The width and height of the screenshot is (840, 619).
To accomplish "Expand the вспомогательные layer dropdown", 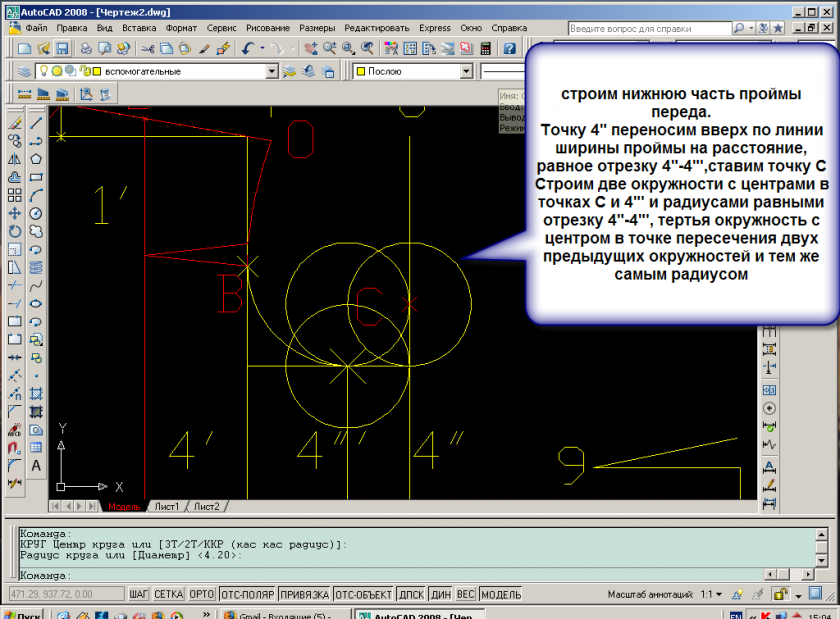I will tap(272, 72).
